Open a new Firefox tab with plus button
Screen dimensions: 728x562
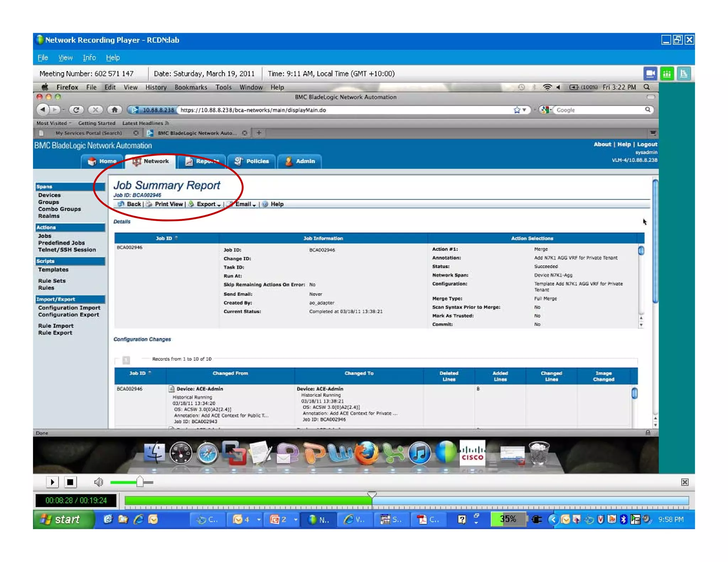259,133
